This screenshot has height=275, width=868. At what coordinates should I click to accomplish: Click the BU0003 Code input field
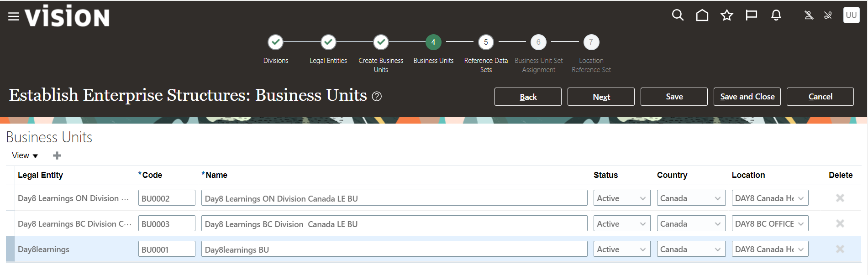click(x=167, y=224)
